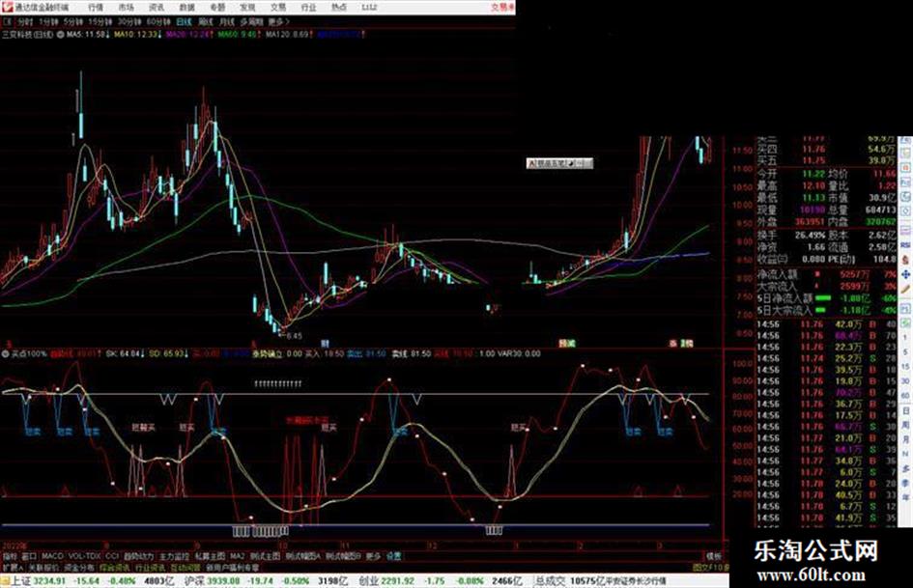
Task: Select the VOL-TDX indicator tab
Action: pyautogui.click(x=84, y=556)
